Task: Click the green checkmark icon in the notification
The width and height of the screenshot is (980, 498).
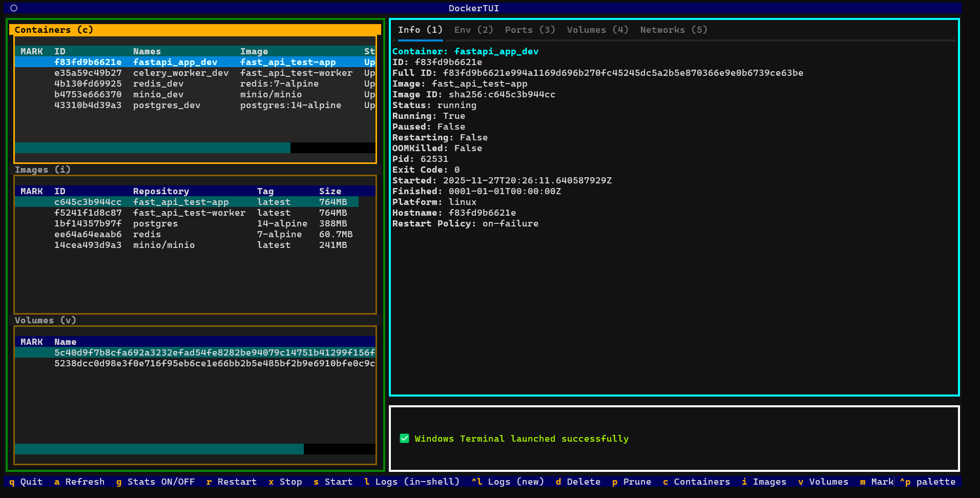Action: pos(404,439)
